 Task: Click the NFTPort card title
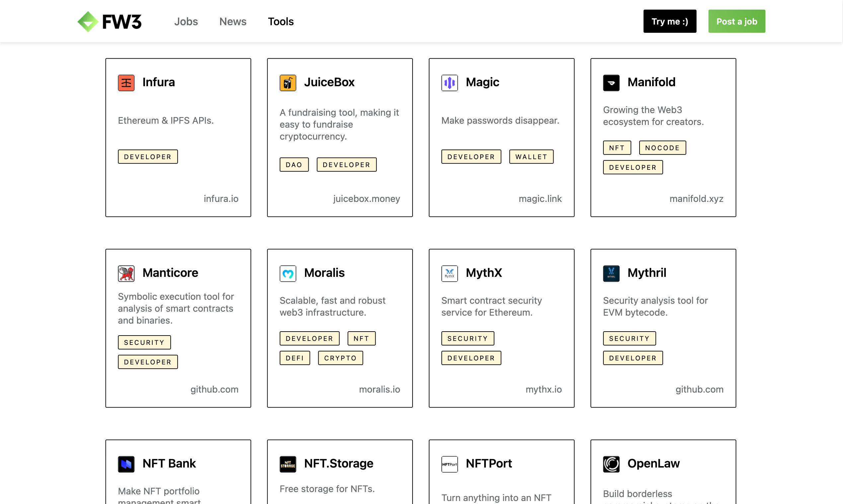pos(489,464)
